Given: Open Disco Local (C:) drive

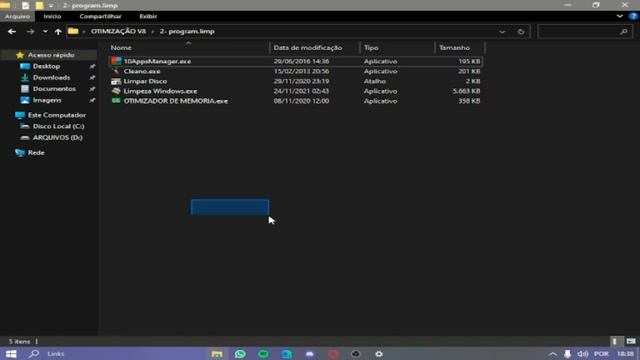Looking at the screenshot, I should (x=58, y=127).
